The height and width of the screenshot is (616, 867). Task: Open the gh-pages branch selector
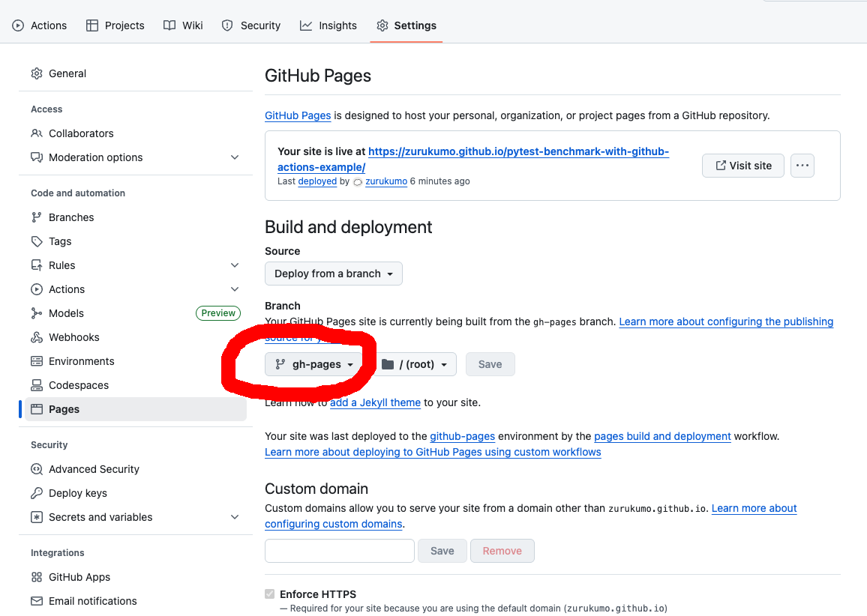313,365
